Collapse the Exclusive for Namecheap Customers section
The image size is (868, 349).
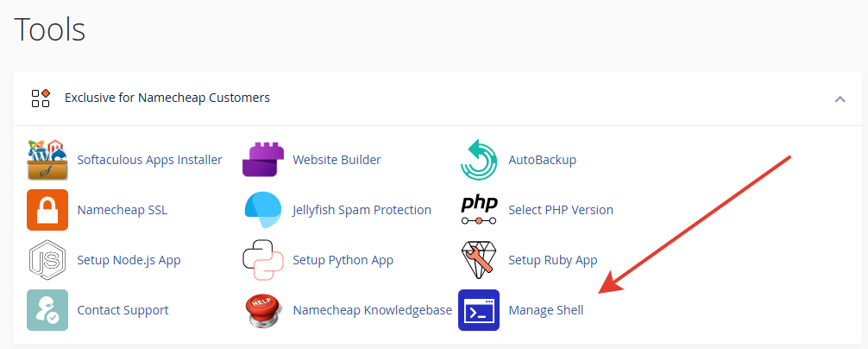point(840,98)
